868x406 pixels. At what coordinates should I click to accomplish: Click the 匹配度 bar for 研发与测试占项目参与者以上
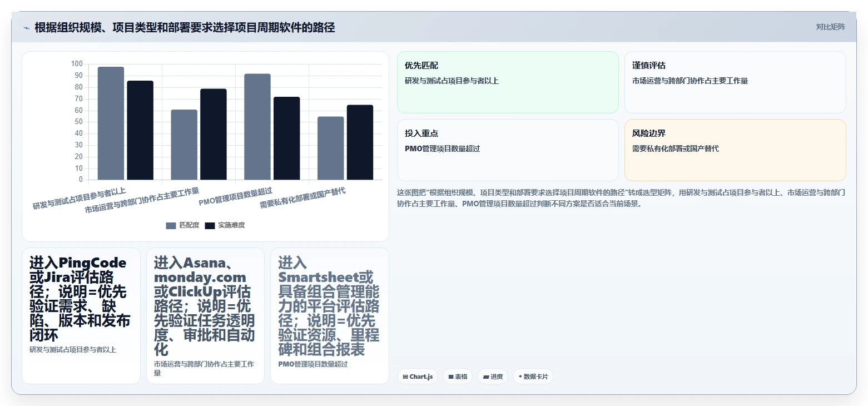tap(111, 123)
